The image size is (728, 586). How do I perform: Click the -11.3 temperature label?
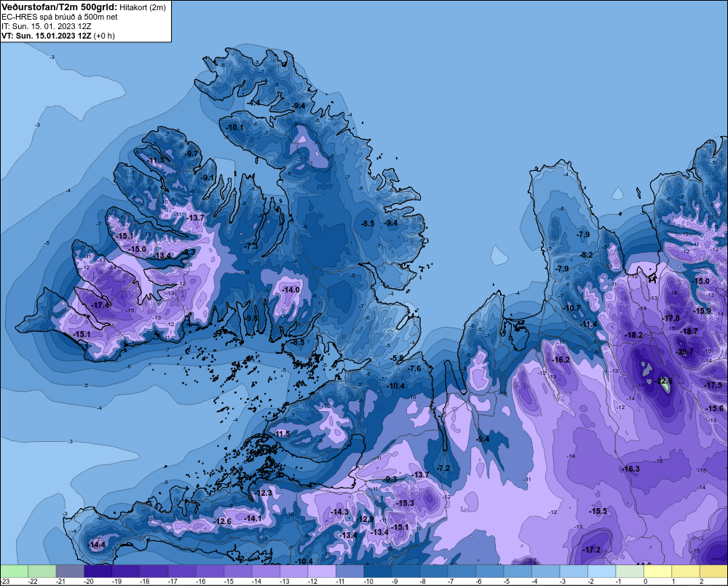coord(156,161)
